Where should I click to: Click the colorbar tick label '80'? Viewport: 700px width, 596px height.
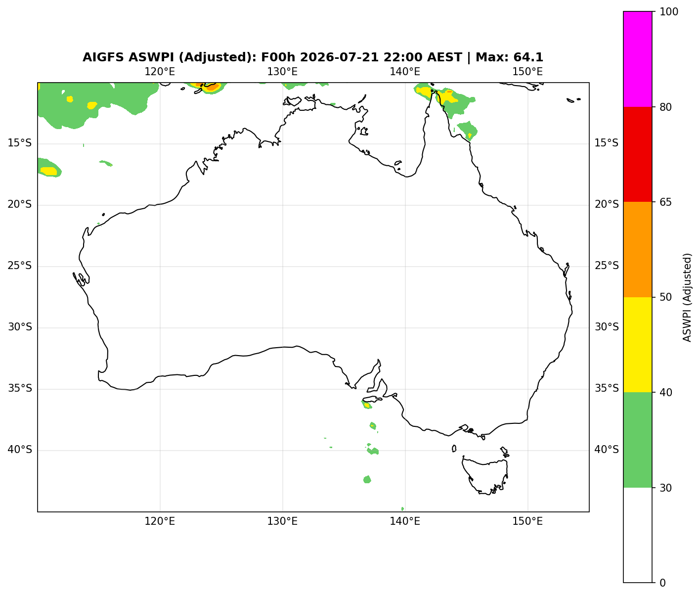665,107
